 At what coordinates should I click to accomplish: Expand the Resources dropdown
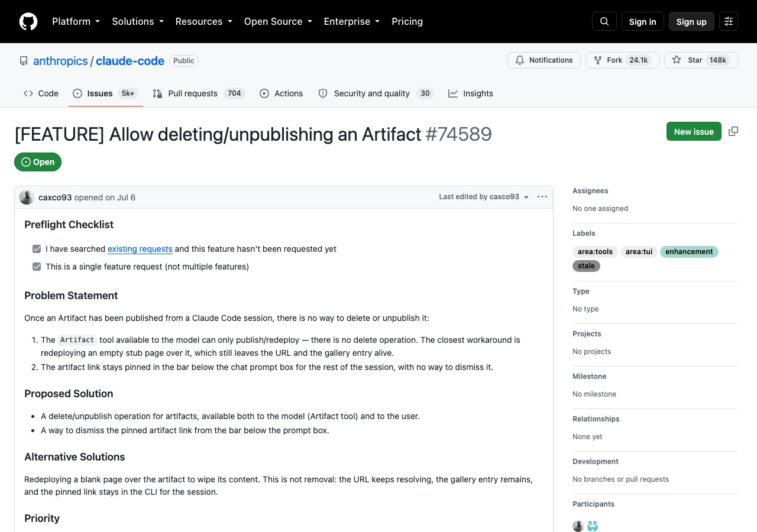pos(204,21)
